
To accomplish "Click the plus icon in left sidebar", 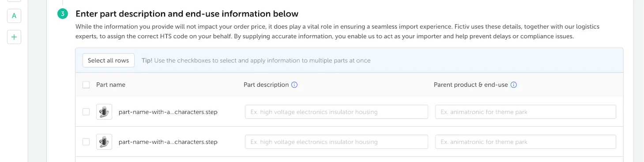I will click(x=14, y=37).
